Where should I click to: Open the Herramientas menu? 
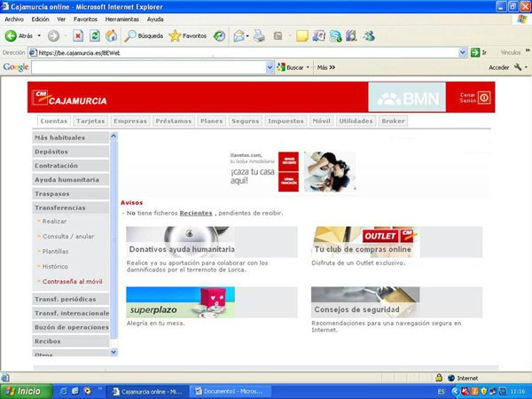122,20
